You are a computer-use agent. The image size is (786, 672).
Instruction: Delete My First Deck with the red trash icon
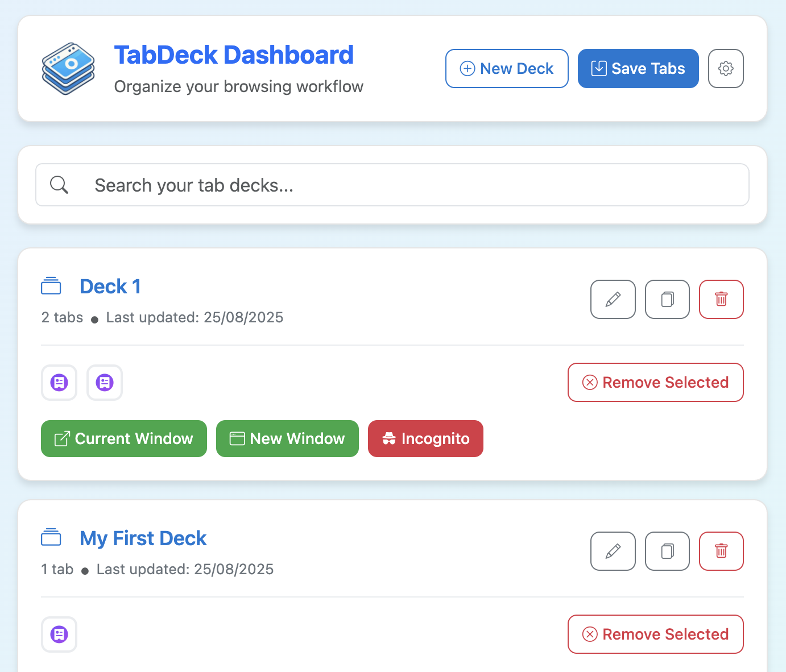[721, 551]
